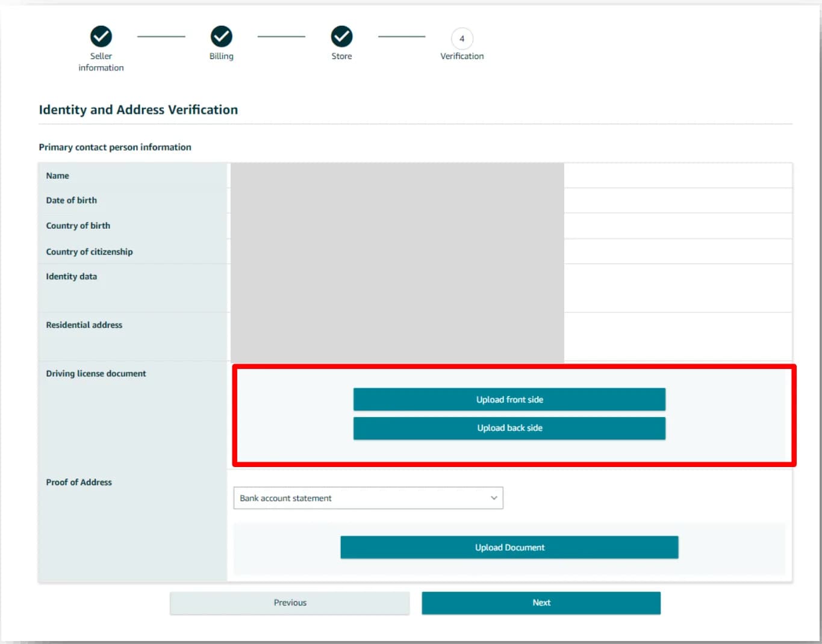Click the Proof of Address label
Viewport: 822px width, 644px height.
(79, 482)
